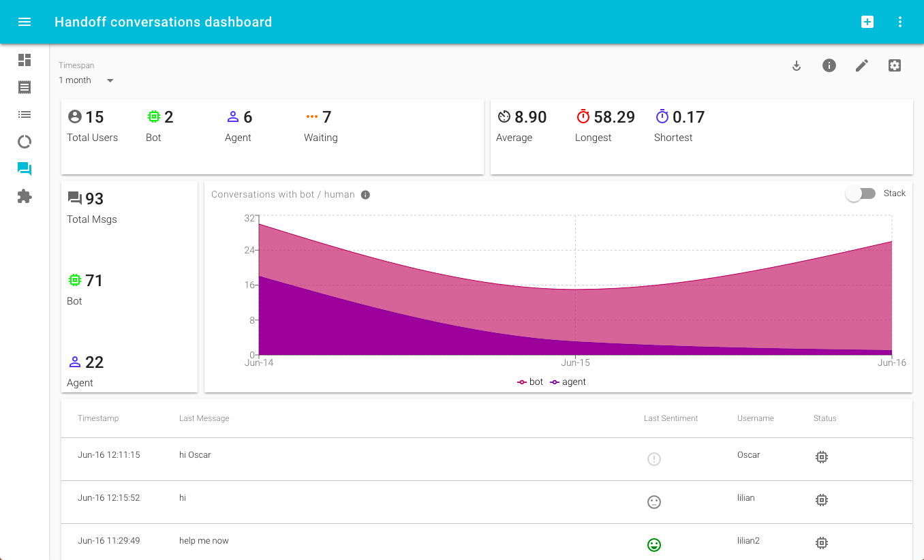Open dashboard settings gear icon
Image resolution: width=924 pixels, height=560 pixels.
[894, 65]
